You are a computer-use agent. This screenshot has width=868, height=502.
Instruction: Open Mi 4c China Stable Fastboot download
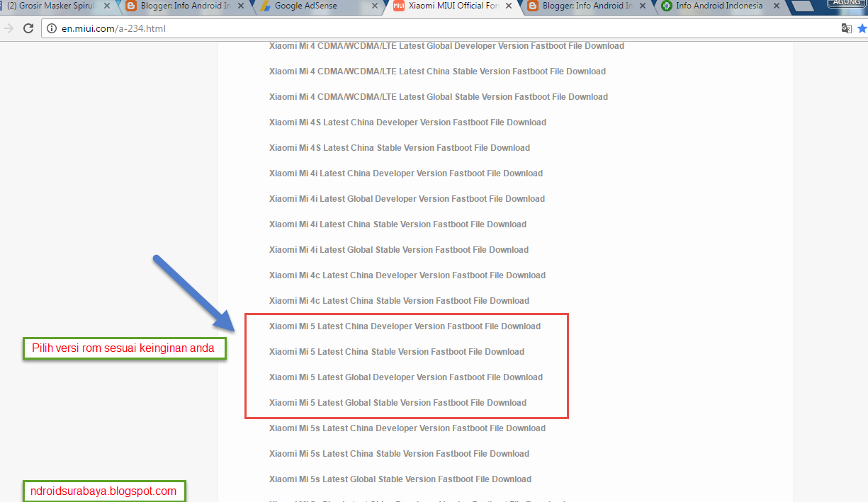pos(399,301)
